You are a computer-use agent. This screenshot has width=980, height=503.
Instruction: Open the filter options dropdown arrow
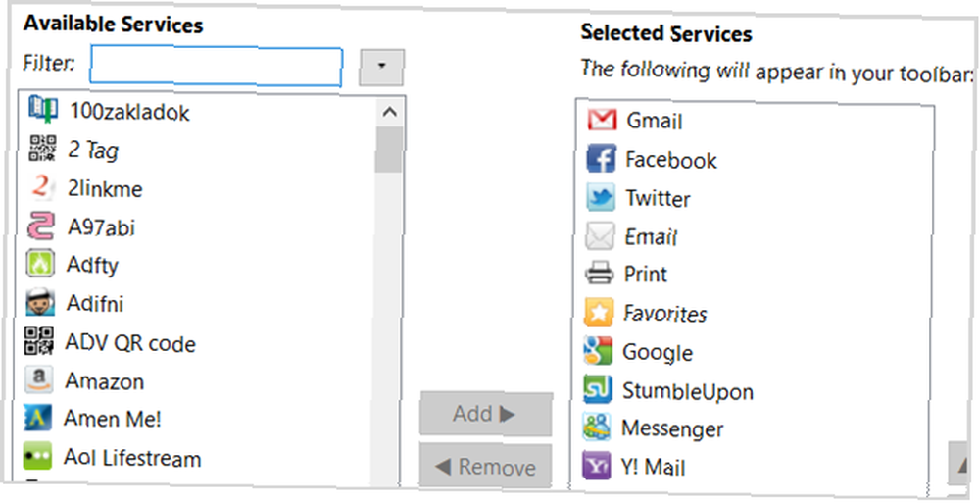coord(381,67)
